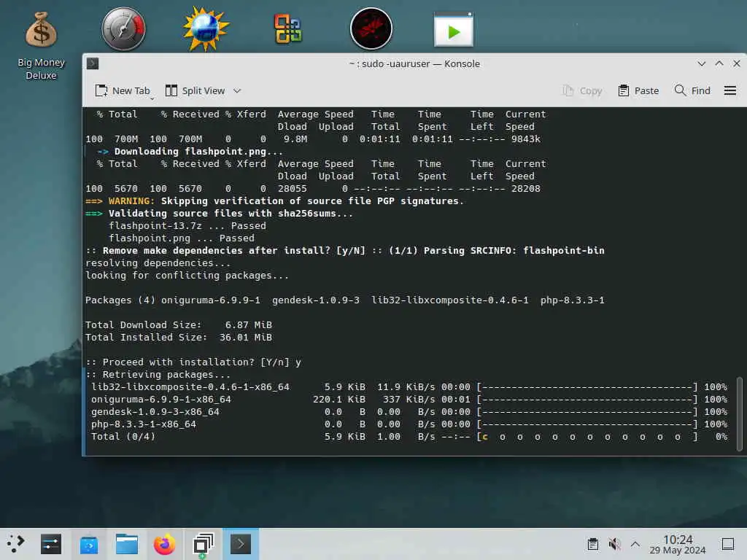
Task: Click the 'Packages (4)' list line
Action: [x=345, y=300]
